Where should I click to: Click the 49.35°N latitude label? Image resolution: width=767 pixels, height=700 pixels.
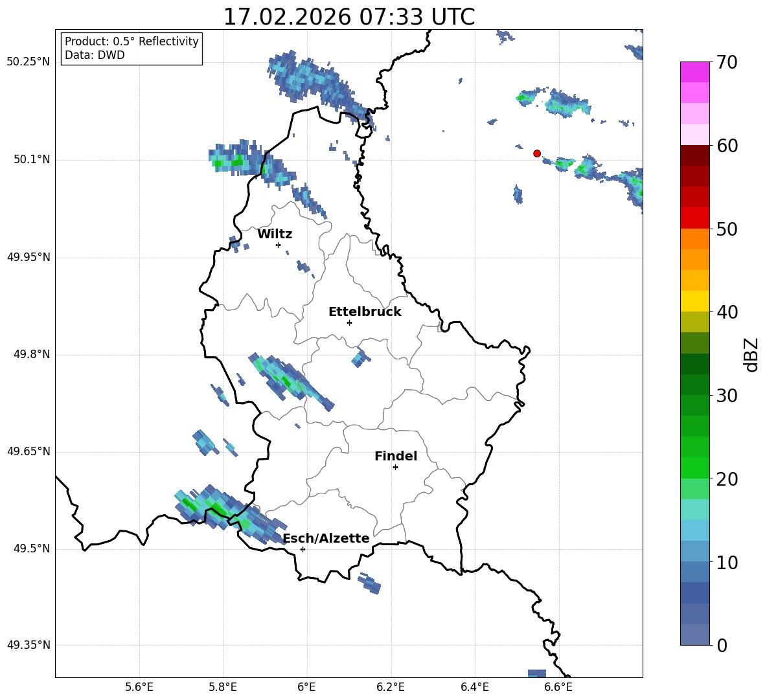tap(28, 645)
